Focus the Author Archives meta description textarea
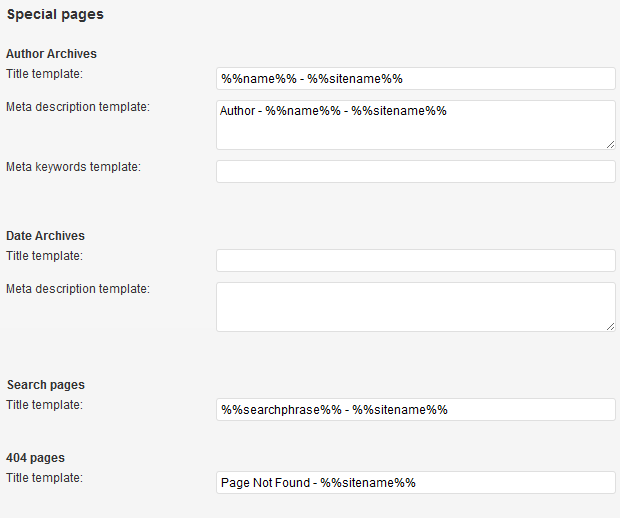This screenshot has width=620, height=518. point(415,125)
